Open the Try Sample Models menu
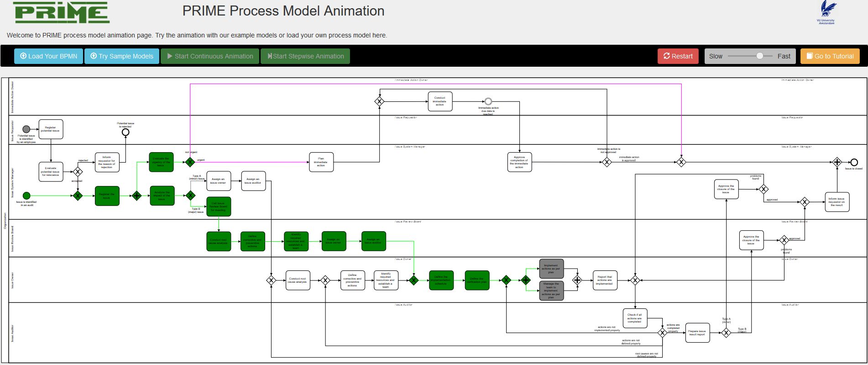Screen dimensions: 868x365 coord(122,56)
